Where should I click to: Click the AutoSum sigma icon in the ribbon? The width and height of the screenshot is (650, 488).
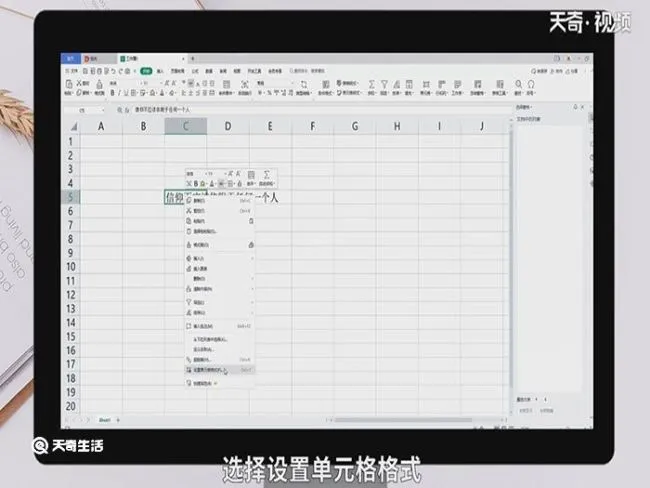point(371,84)
